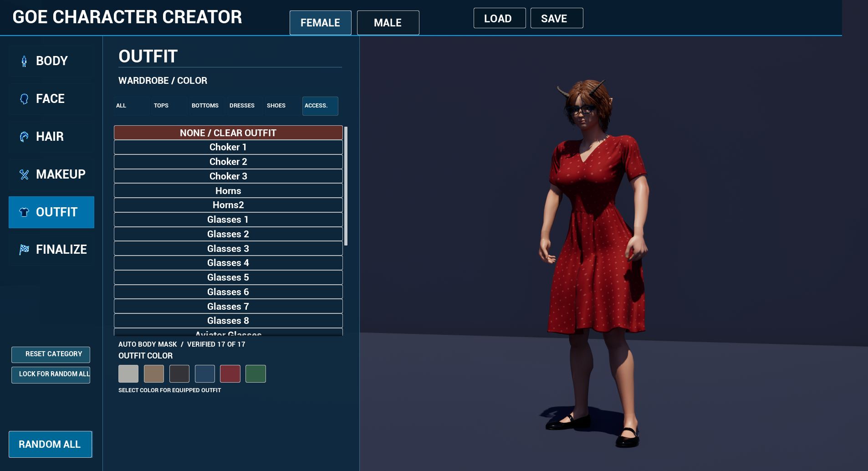868x471 pixels.
Task: Choose Glasses 5 from the list
Action: 228,277
